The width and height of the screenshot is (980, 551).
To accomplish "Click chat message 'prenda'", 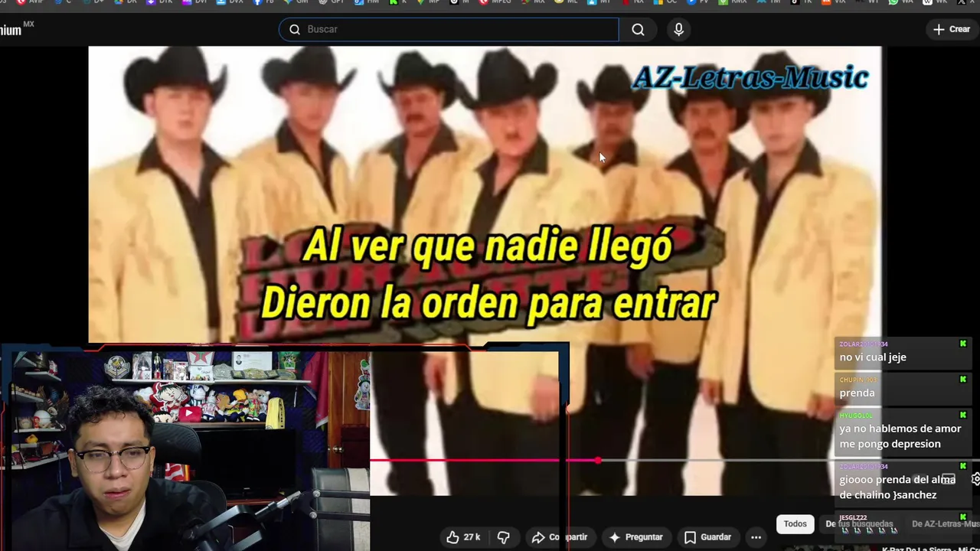I will point(857,393).
